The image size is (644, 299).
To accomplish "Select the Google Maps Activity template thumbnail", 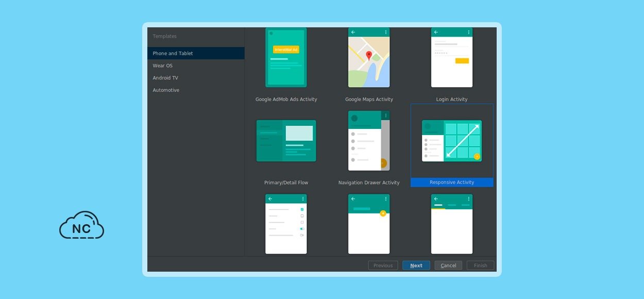I will [369, 57].
